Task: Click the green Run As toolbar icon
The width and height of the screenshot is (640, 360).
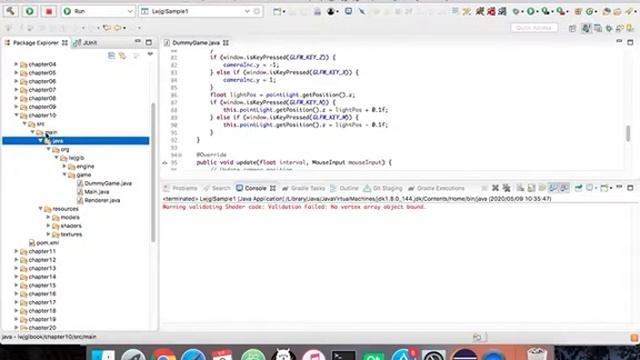Action: tap(531, 11)
